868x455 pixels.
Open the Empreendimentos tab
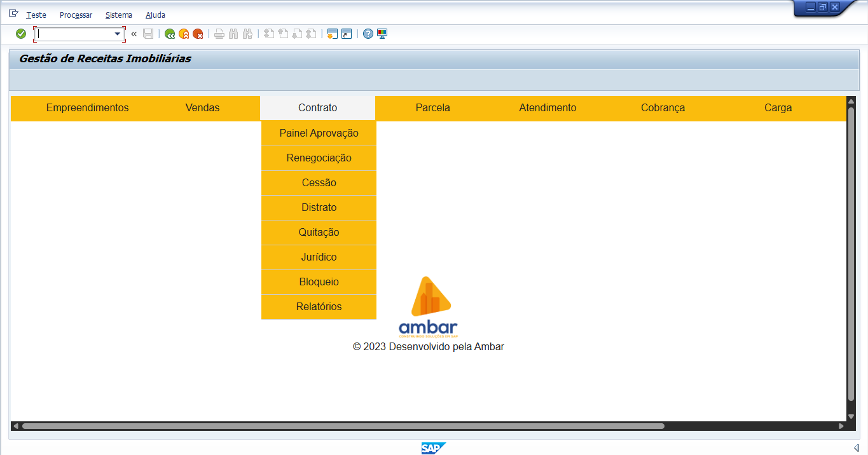(87, 108)
